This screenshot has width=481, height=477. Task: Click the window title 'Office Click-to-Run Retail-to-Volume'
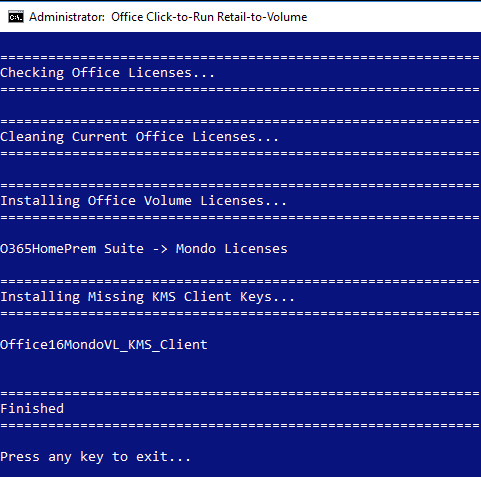209,17
